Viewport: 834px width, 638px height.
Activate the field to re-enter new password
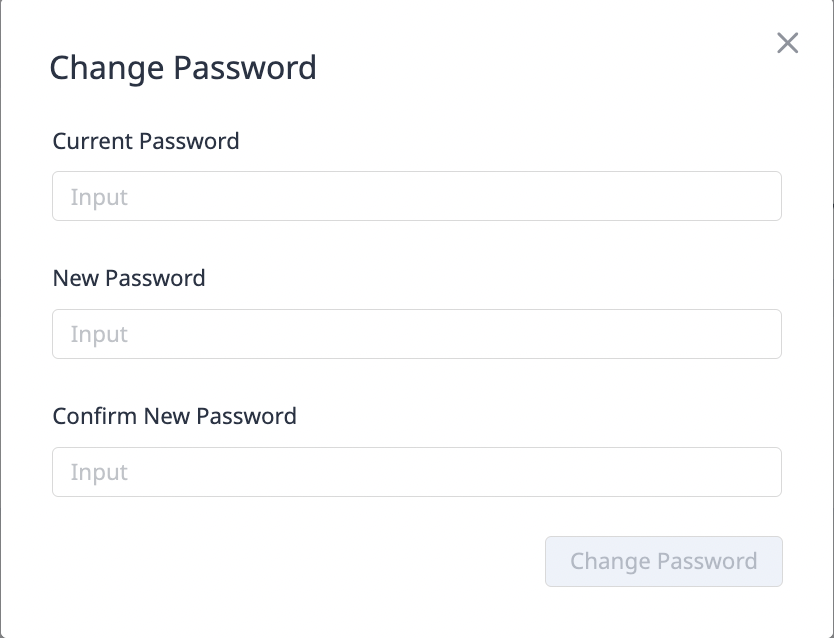(x=416, y=472)
